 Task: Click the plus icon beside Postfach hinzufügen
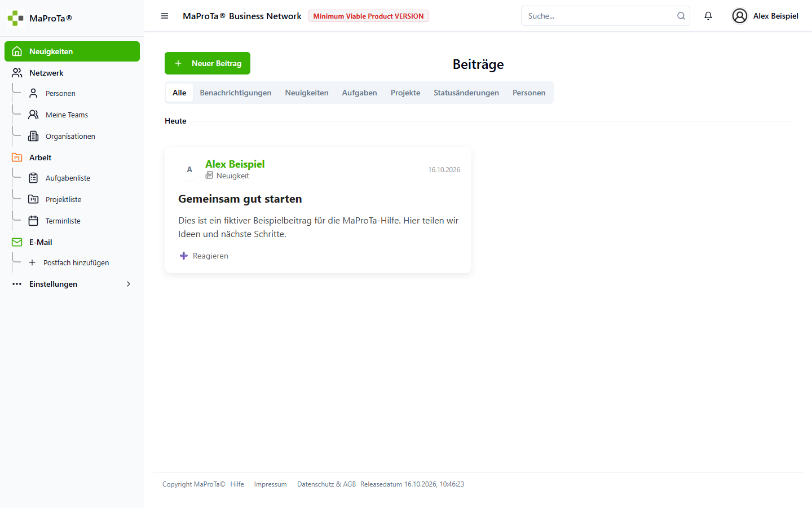click(32, 262)
